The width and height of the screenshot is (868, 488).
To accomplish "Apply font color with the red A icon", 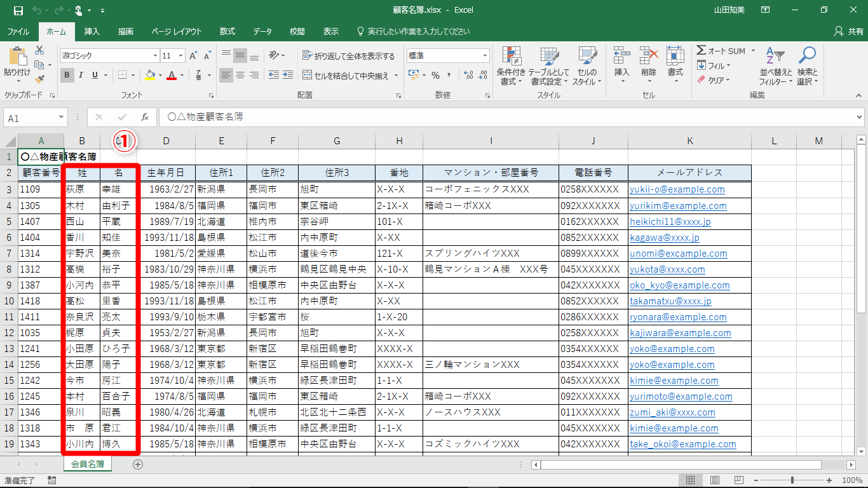I will click(171, 75).
